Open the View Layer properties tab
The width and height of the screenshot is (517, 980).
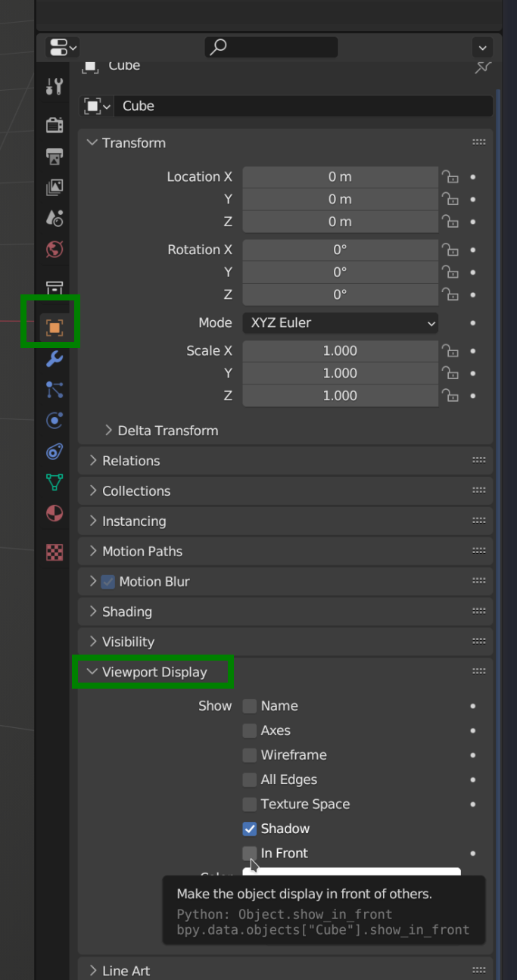click(x=54, y=187)
